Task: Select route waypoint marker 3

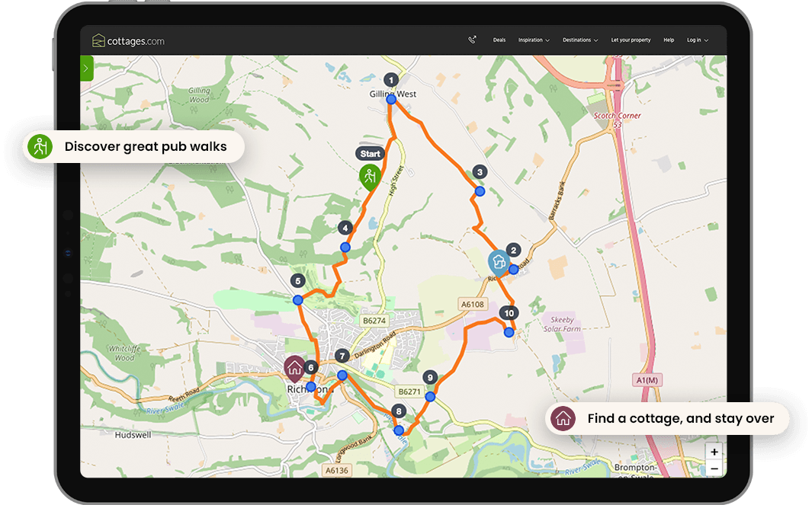Action: pos(480,172)
